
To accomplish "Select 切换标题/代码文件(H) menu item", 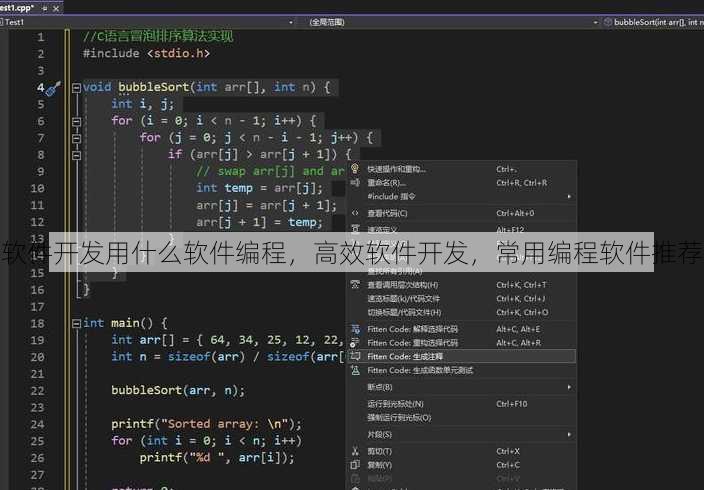I will [x=462, y=312].
